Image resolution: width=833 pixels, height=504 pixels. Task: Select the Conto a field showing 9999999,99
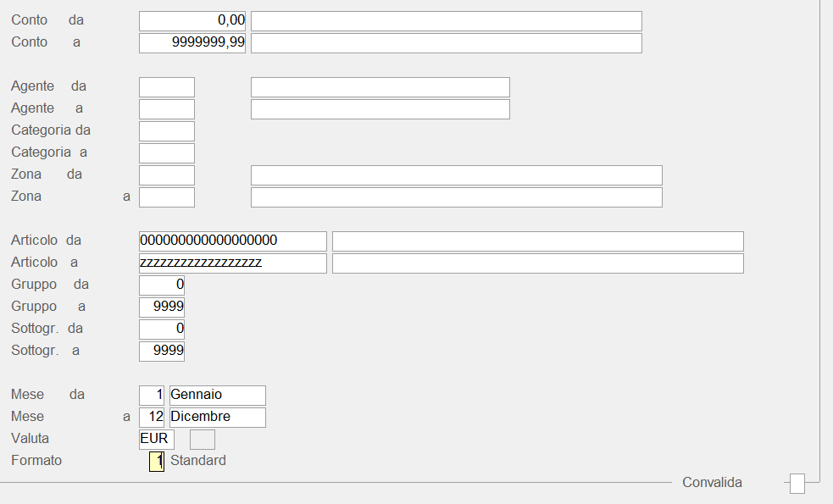192,42
